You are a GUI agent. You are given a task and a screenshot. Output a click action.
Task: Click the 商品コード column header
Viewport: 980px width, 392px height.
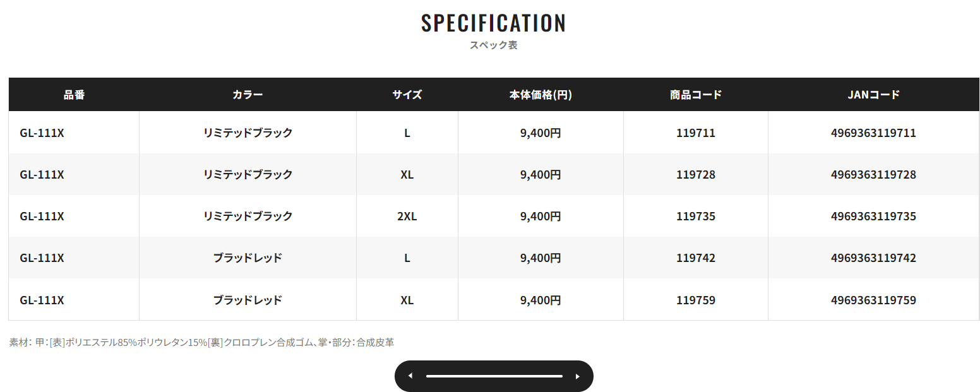(696, 95)
